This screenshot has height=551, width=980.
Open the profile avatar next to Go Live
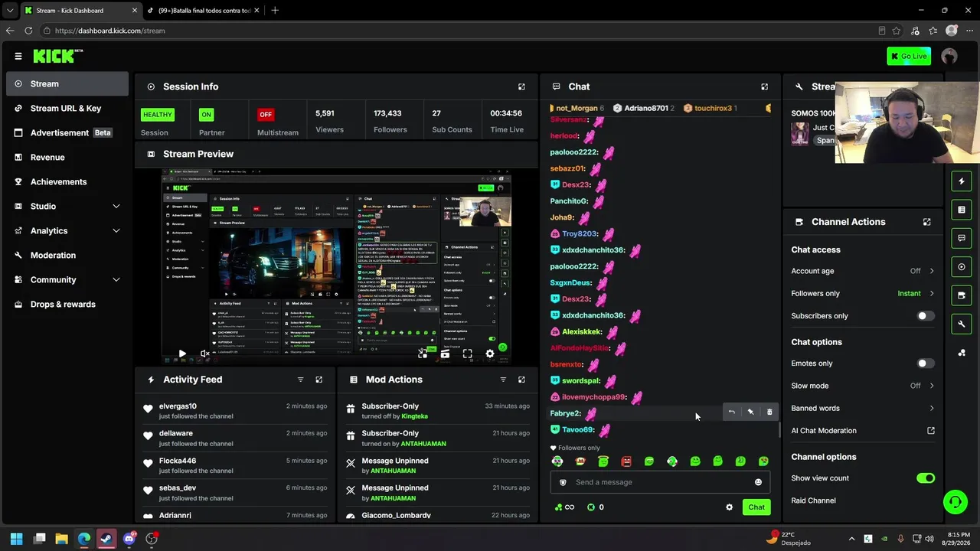(x=949, y=56)
